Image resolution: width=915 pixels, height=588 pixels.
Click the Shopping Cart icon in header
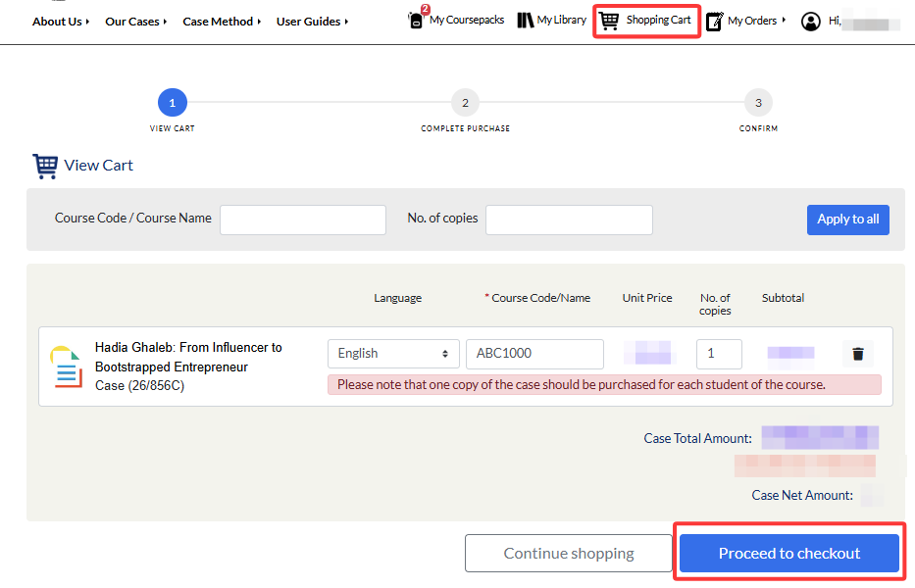(x=609, y=21)
